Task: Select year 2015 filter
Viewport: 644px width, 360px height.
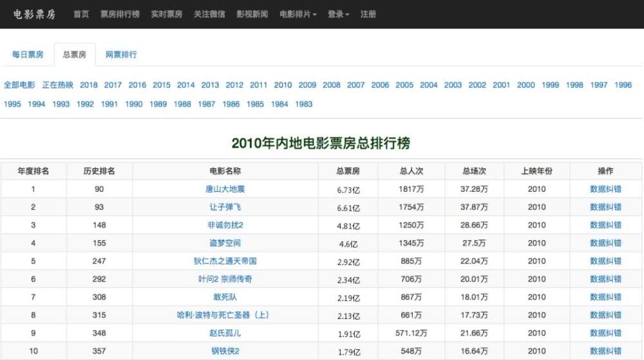Action: coord(162,84)
